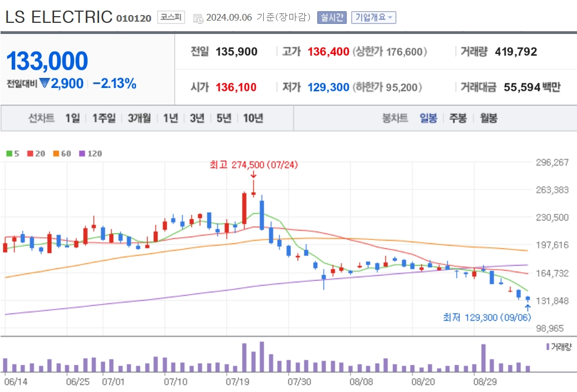Click the upper limit 상한가 176,600 text
Screen dimensions: 577x392
click(x=390, y=51)
